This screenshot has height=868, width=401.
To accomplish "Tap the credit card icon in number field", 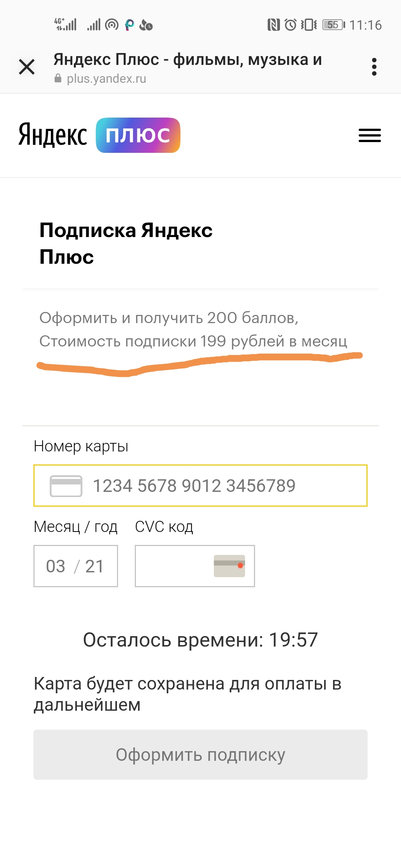I will [66, 486].
